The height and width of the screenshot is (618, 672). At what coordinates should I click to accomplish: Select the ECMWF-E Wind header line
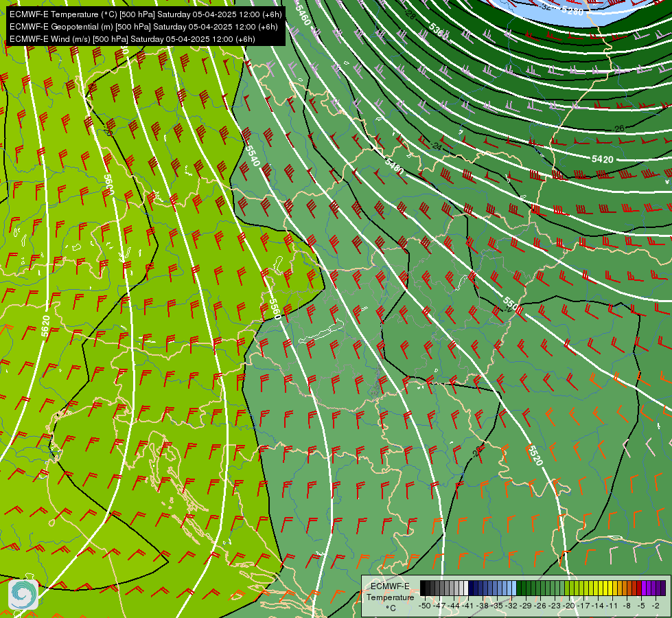click(x=132, y=39)
